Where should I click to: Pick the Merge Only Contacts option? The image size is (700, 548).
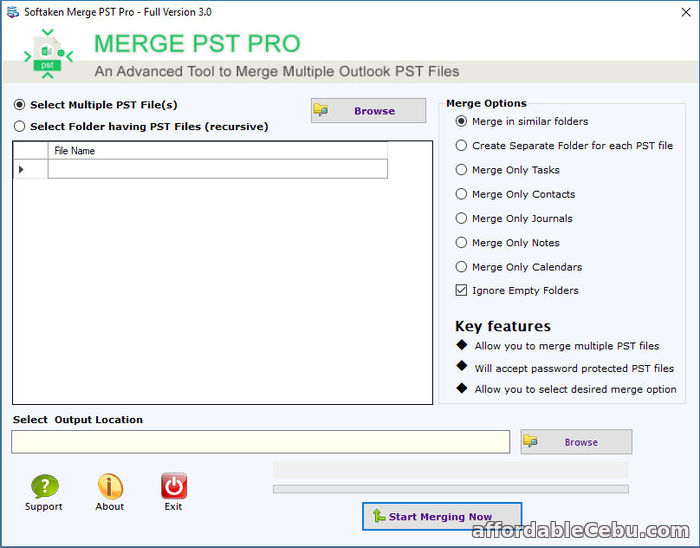[x=461, y=194]
